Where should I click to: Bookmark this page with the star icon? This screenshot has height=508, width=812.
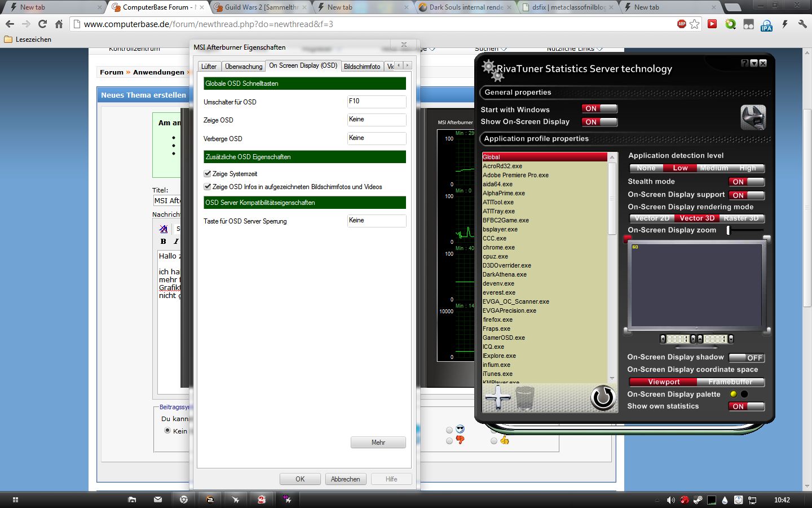tap(695, 24)
